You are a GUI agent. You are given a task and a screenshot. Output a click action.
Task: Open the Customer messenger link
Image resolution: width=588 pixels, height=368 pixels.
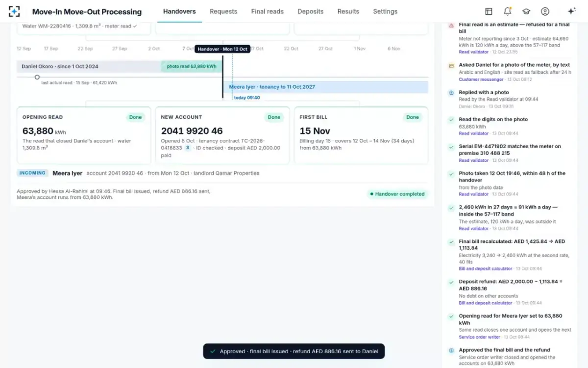481,79
